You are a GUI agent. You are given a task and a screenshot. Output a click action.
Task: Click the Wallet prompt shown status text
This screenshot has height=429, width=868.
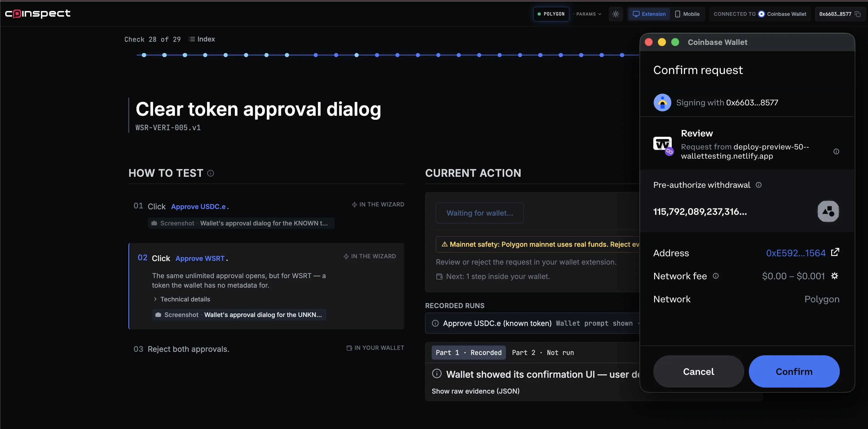tap(594, 323)
